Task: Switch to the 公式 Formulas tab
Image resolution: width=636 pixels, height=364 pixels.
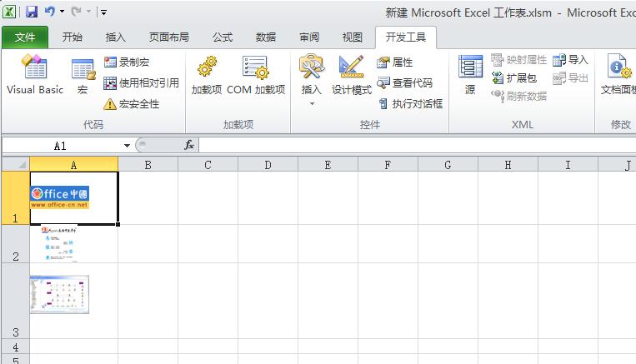Action: tap(223, 37)
